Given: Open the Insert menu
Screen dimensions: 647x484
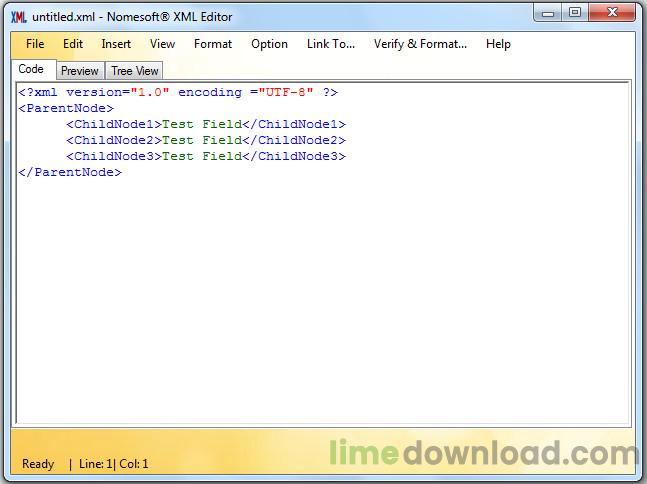Looking at the screenshot, I should pos(116,44).
